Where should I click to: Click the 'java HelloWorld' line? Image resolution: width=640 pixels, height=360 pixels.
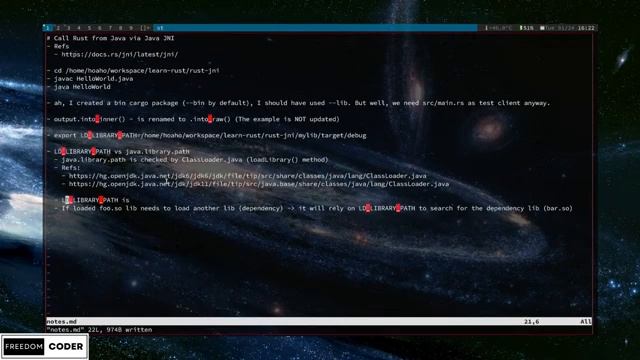click(x=78, y=87)
